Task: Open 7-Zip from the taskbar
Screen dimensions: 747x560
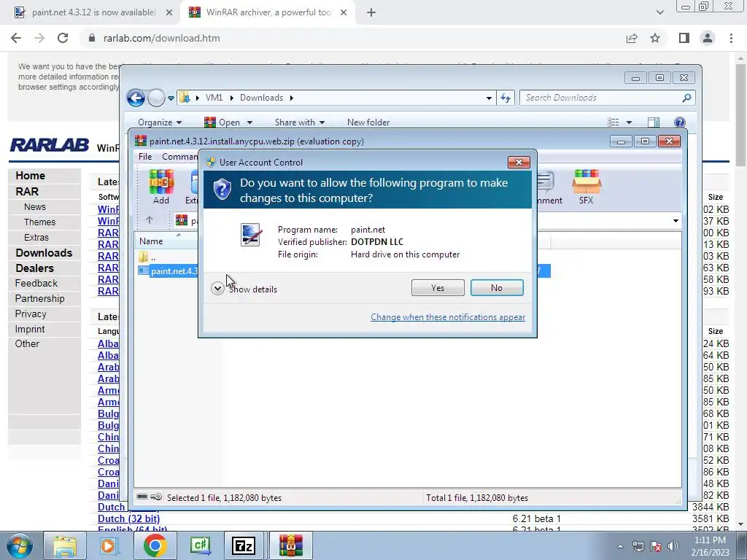Action: 244,545
